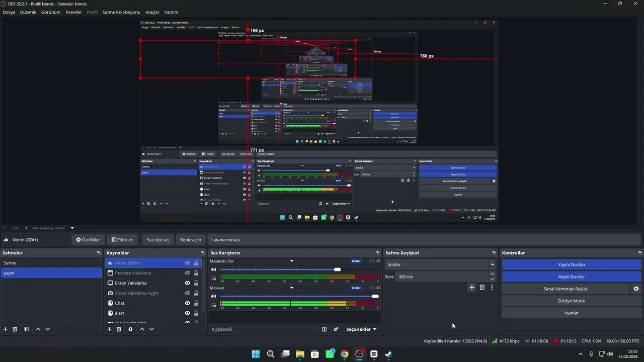Open advanced audio properties gears icon
The height and width of the screenshot is (362, 644).
336,329
